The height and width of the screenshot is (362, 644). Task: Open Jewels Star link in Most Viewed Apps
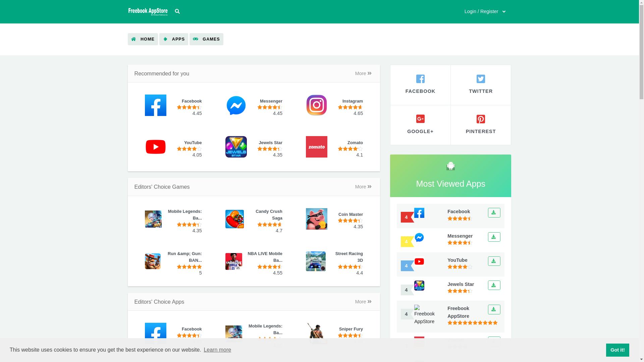click(x=461, y=284)
